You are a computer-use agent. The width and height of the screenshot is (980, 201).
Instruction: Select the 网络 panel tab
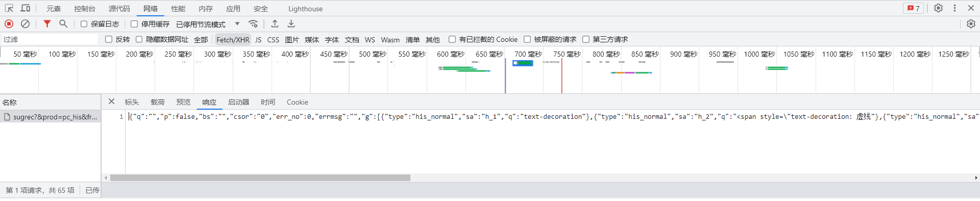[x=151, y=9]
